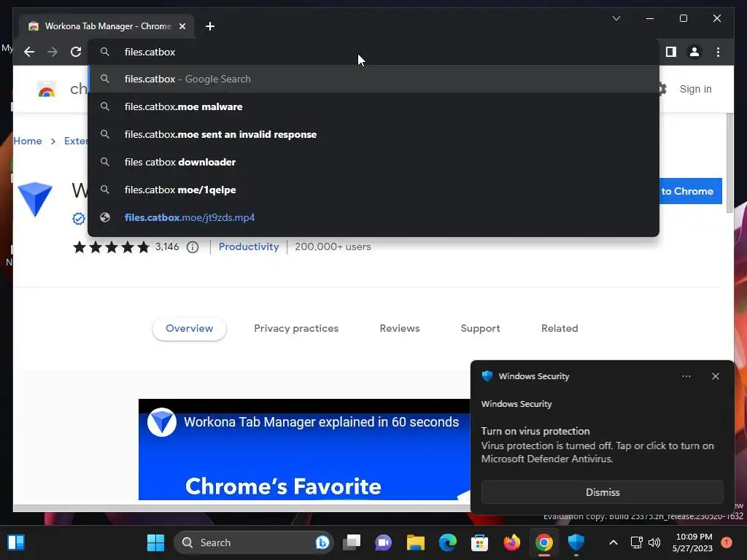Go back using the browser back arrow

[x=29, y=52]
